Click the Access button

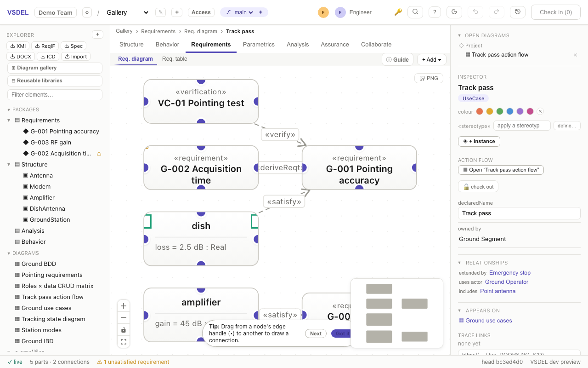pyautogui.click(x=201, y=12)
